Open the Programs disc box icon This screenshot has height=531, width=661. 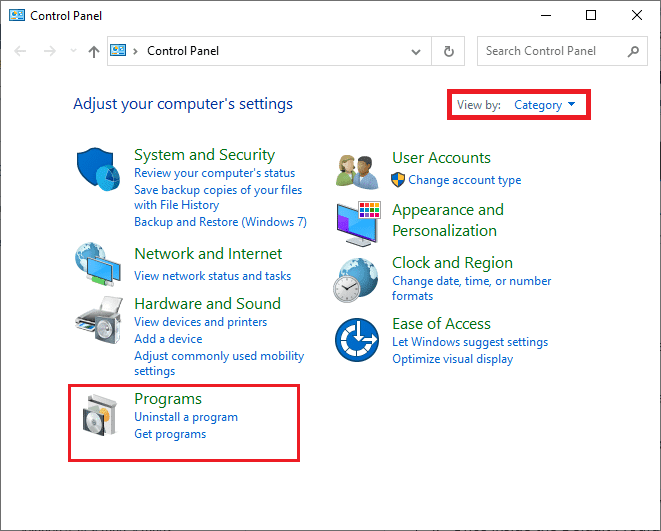(99, 419)
